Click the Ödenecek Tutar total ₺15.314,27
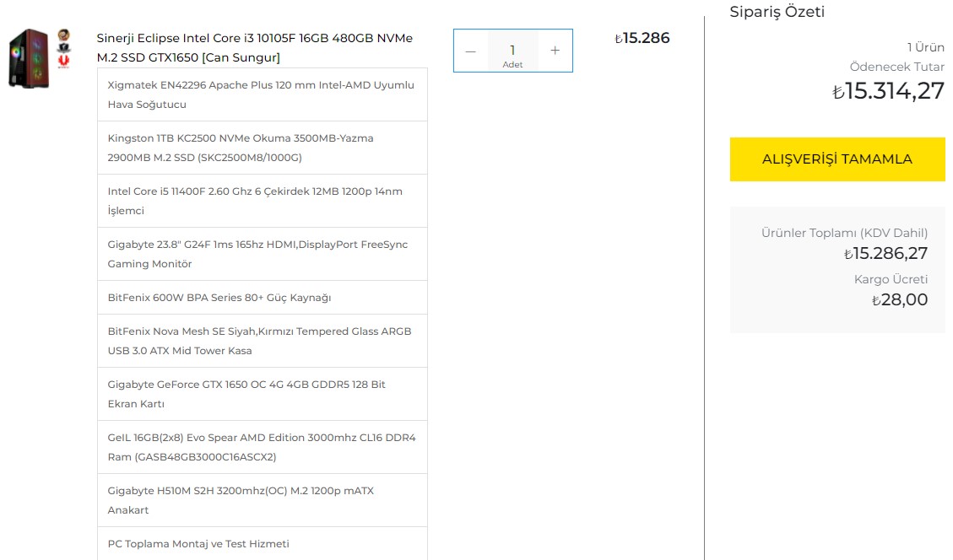 click(x=888, y=91)
